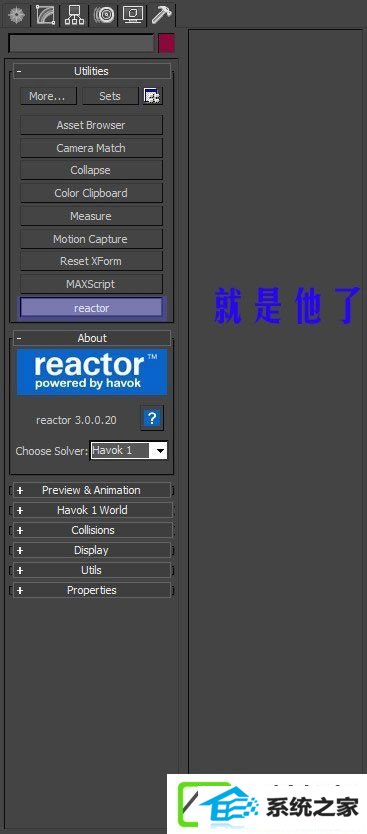
Task: Expand the Properties rollout
Action: point(91,590)
